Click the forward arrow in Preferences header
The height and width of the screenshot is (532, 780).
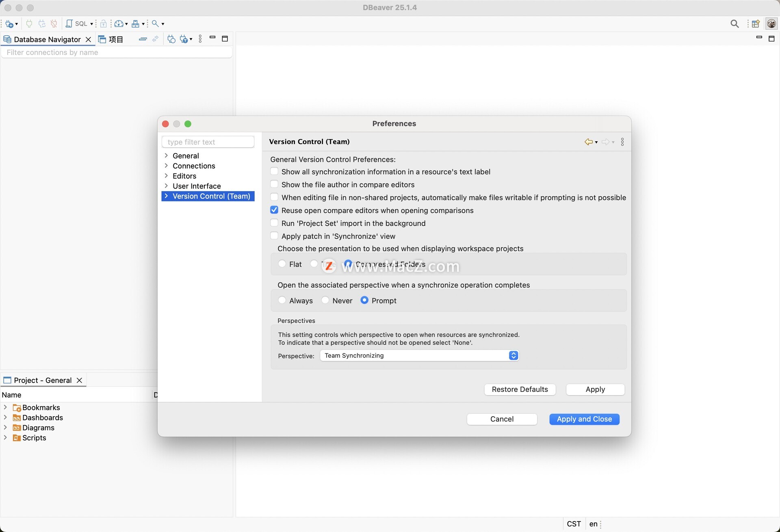[x=605, y=142]
